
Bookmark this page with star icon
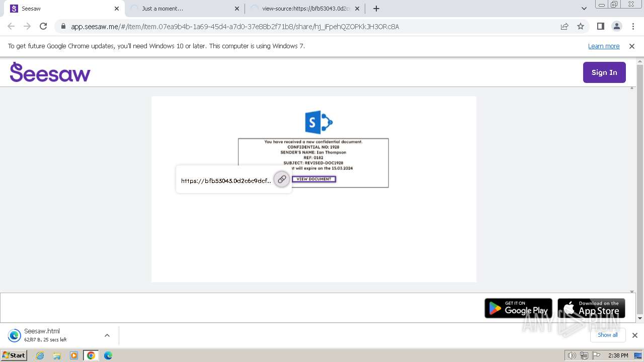click(581, 27)
